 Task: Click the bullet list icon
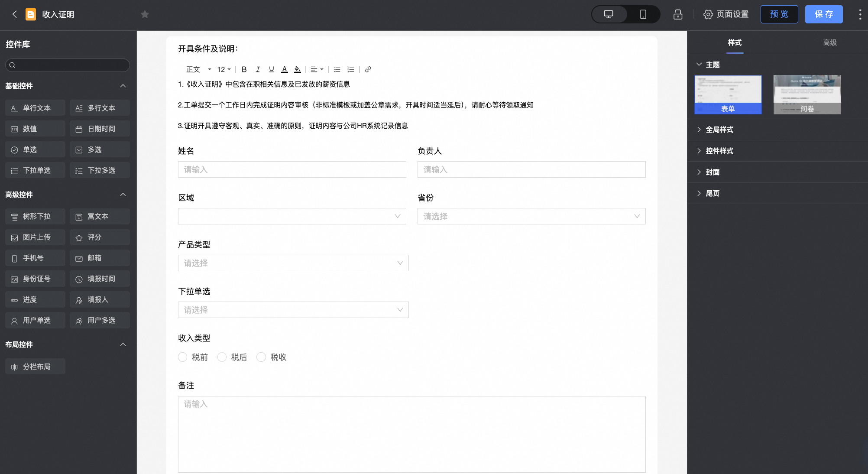coord(337,69)
